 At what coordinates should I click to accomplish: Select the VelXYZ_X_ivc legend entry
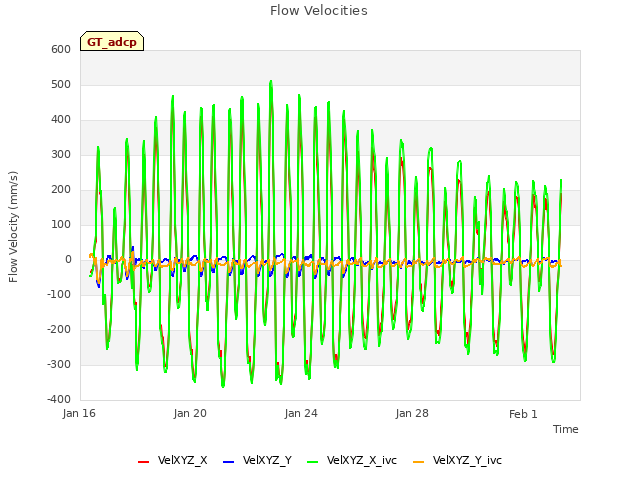352,460
